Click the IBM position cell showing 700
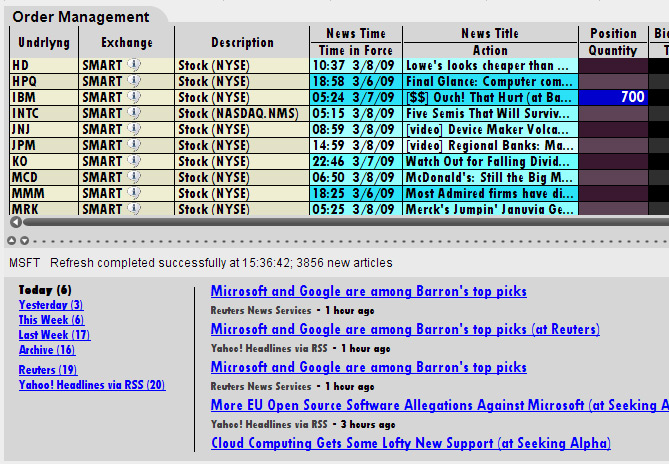The width and height of the screenshot is (669, 464). pos(613,97)
